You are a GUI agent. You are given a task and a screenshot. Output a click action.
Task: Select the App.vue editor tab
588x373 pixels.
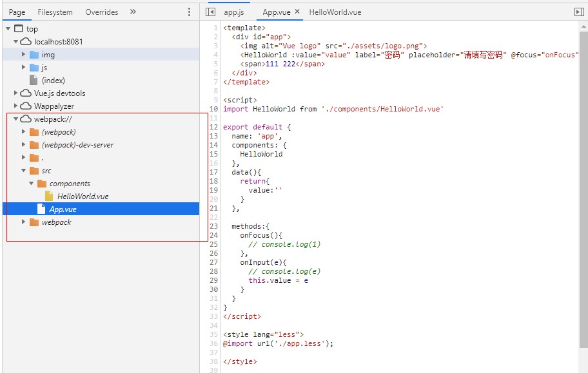(277, 12)
